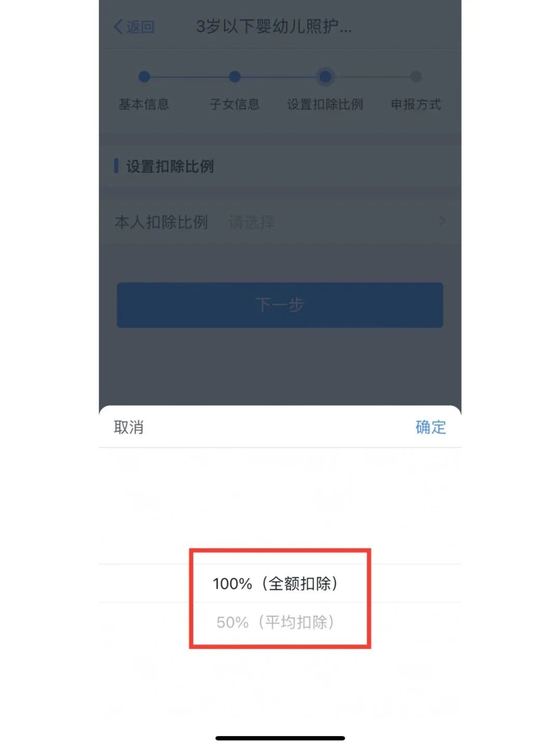The width and height of the screenshot is (560, 747).
Task: Select the 设置扣除比例 step dot
Action: coord(325,77)
